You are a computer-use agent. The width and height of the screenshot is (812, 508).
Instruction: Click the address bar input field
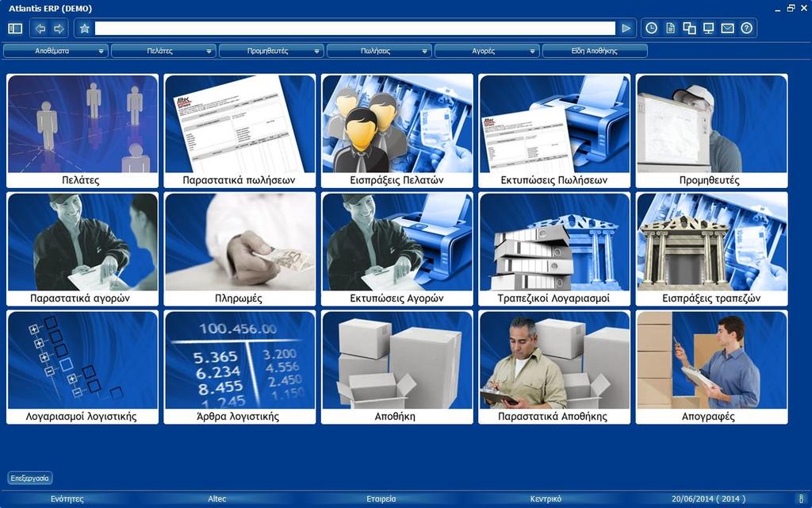tap(354, 29)
